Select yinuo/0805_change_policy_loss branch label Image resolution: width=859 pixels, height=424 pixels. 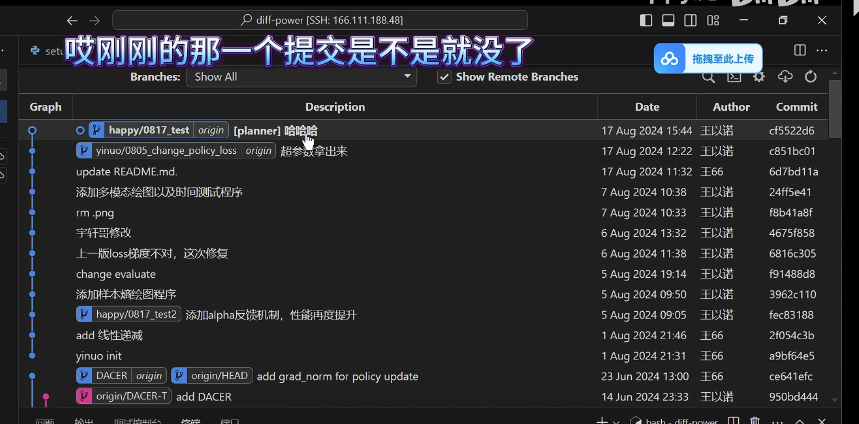[x=166, y=151]
